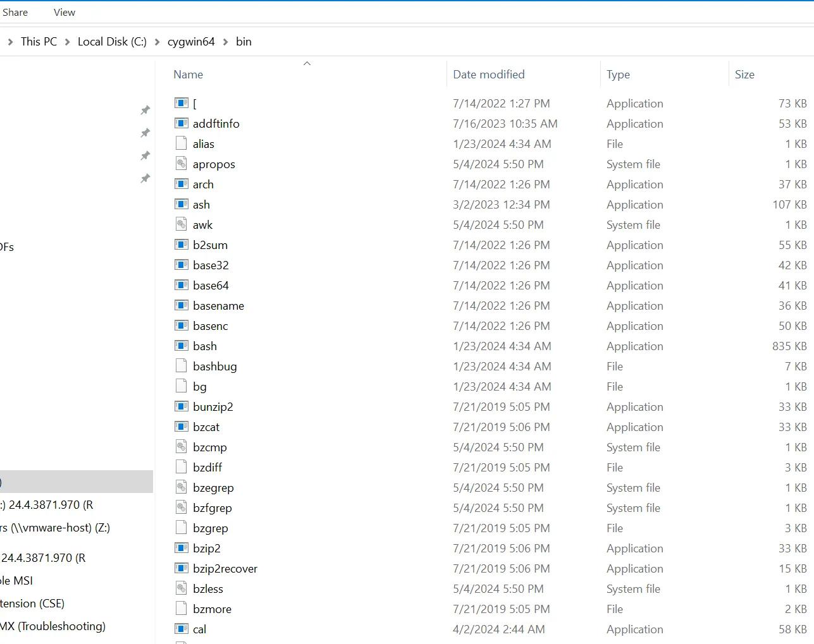The height and width of the screenshot is (644, 814).
Task: Select the addftinfo application icon
Action: pyautogui.click(x=182, y=123)
